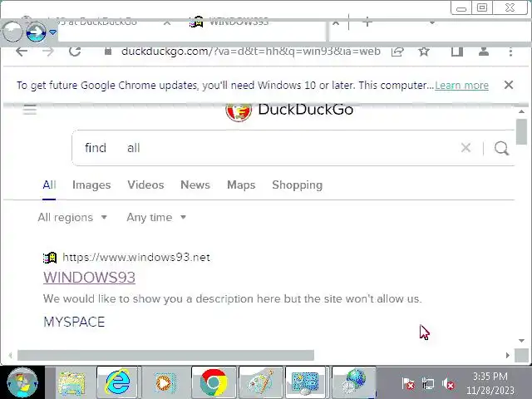This screenshot has width=532, height=399.
Task: Open the Chrome profile icon
Action: tap(484, 52)
